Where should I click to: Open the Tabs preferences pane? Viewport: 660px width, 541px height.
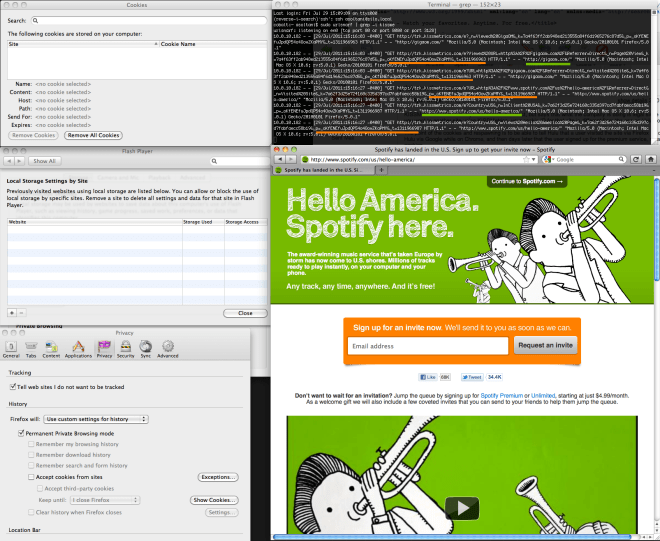pos(30,347)
